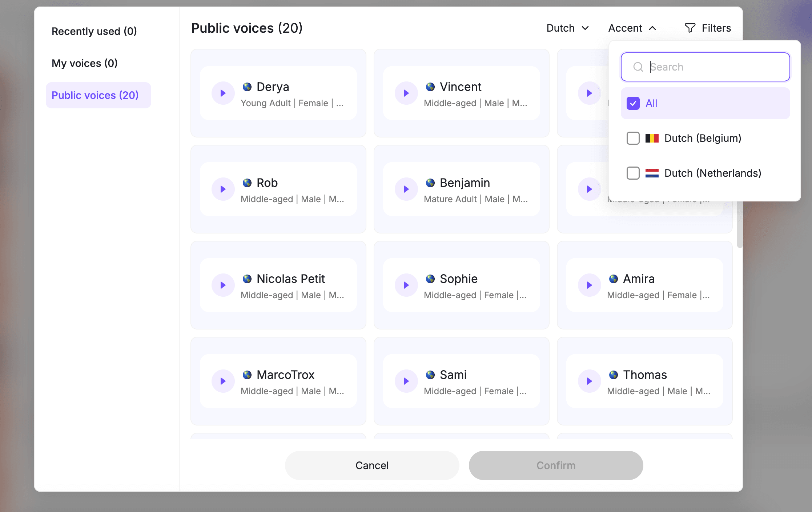Click the Confirm button
The height and width of the screenshot is (512, 812).
pos(555,465)
